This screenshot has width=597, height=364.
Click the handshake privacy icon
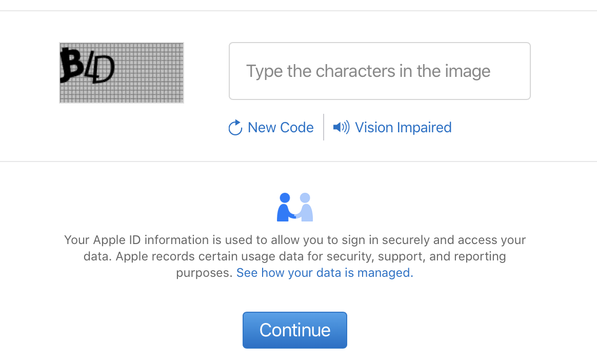295,207
